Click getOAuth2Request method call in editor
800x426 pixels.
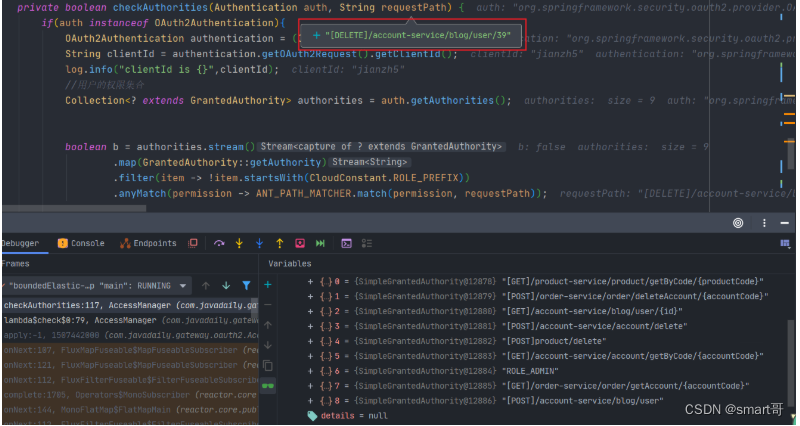click(x=309, y=54)
